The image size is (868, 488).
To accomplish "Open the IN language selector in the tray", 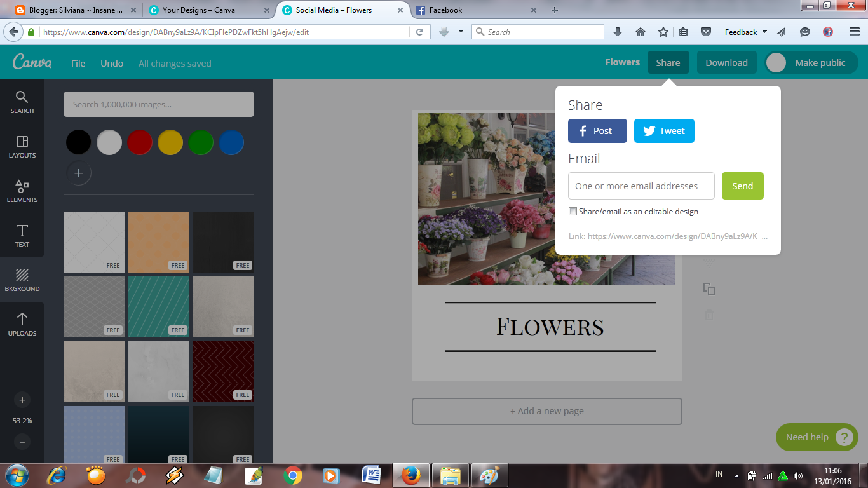I will [x=719, y=475].
